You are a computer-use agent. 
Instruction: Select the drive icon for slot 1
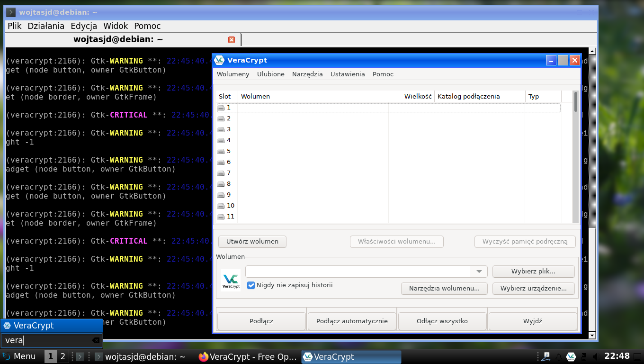tap(221, 108)
